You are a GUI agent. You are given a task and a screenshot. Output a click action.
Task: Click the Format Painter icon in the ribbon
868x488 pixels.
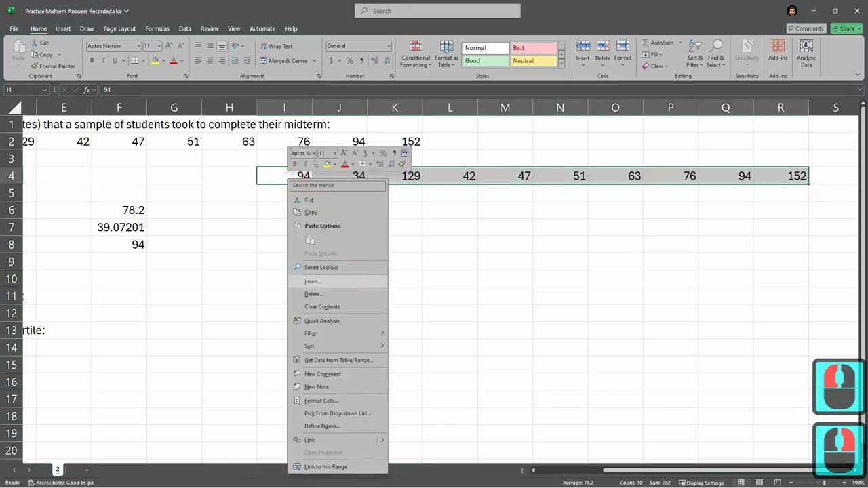(35, 66)
